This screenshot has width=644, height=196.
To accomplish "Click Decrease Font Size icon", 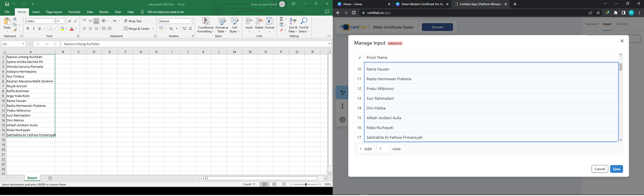I will 76,21.
